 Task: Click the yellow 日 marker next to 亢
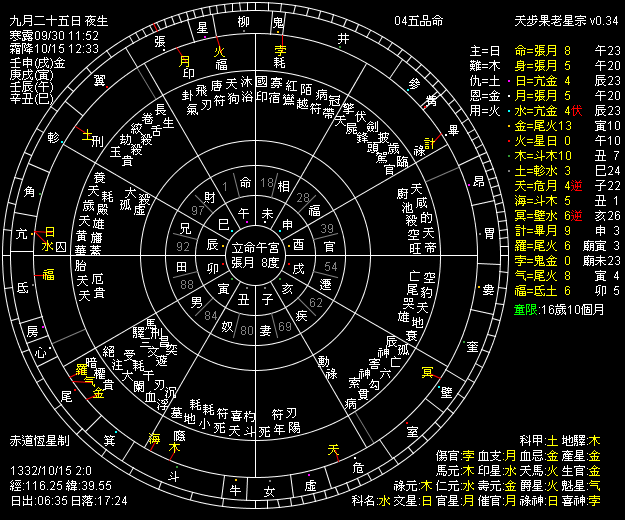click(x=50, y=231)
